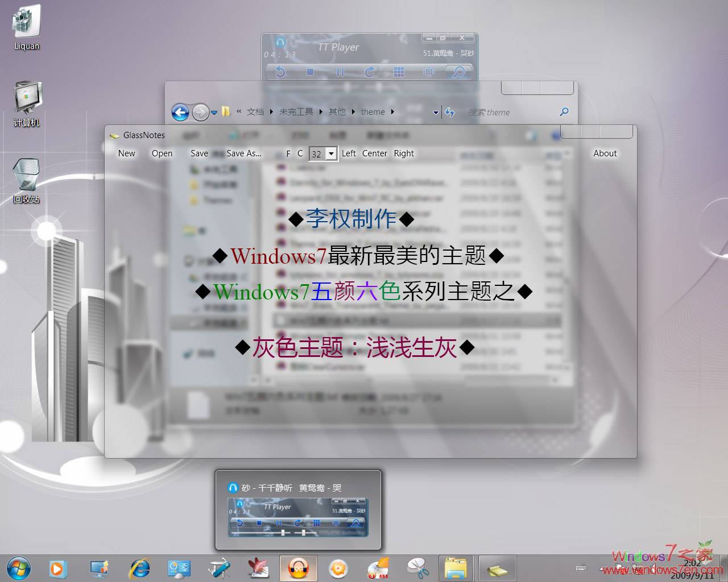Stop playback in TT Player
This screenshot has height=582, width=728.
310,72
